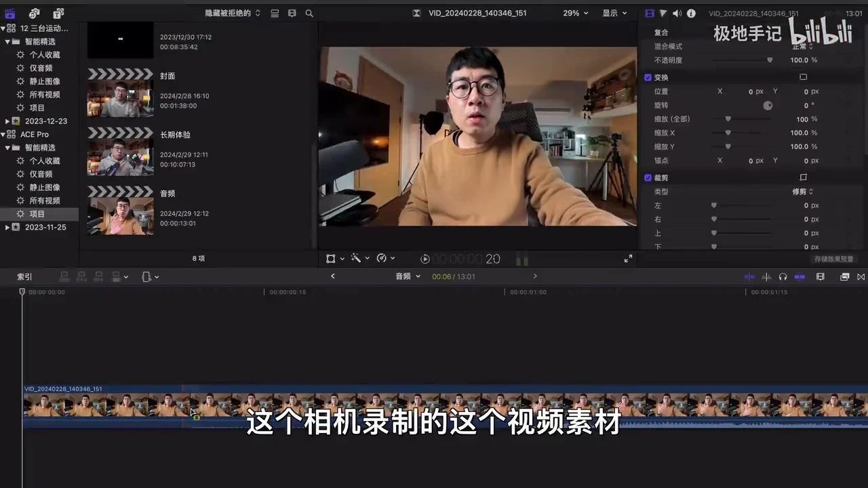
Task: Expand the 2023-12-23 event
Action: point(7,121)
